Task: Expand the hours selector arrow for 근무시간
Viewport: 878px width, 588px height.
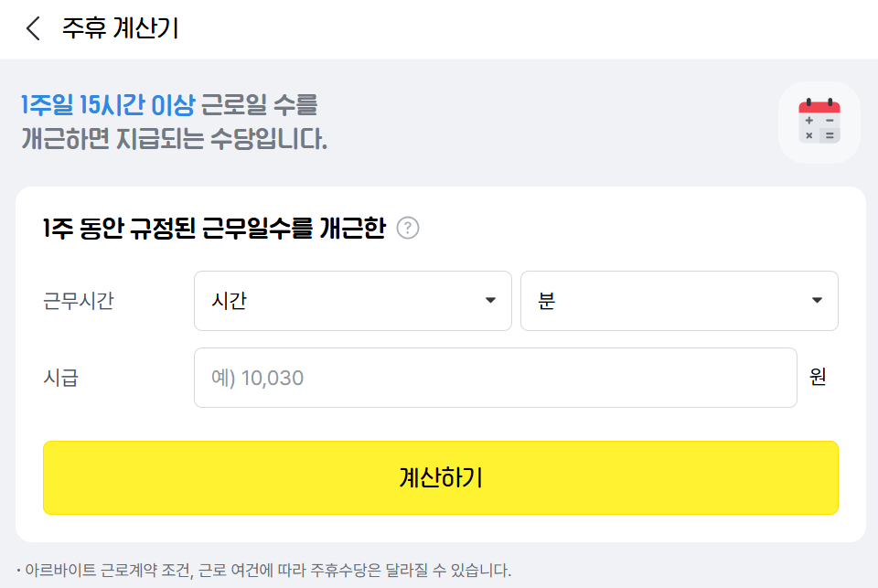Action: click(489, 300)
